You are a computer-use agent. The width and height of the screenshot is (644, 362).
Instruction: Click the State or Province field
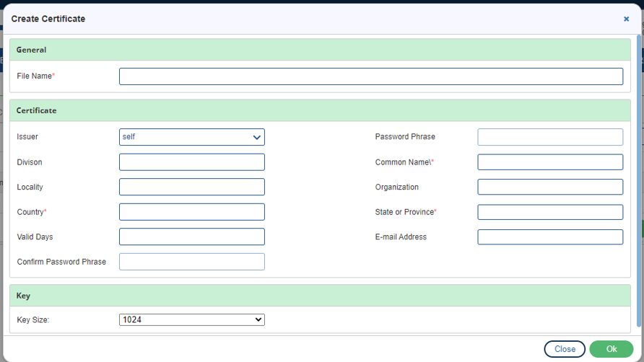(550, 212)
